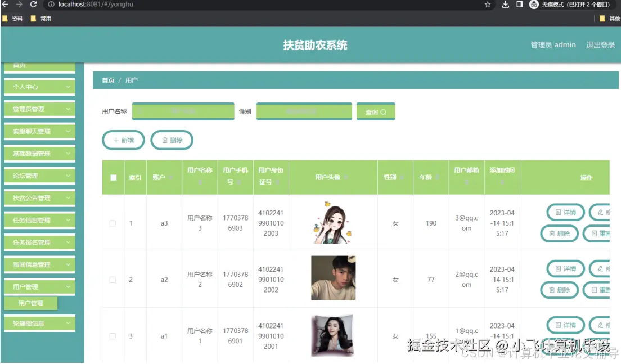The image size is (621, 364).
Task: Click the 3@qq.com email cell
Action: pos(466,223)
